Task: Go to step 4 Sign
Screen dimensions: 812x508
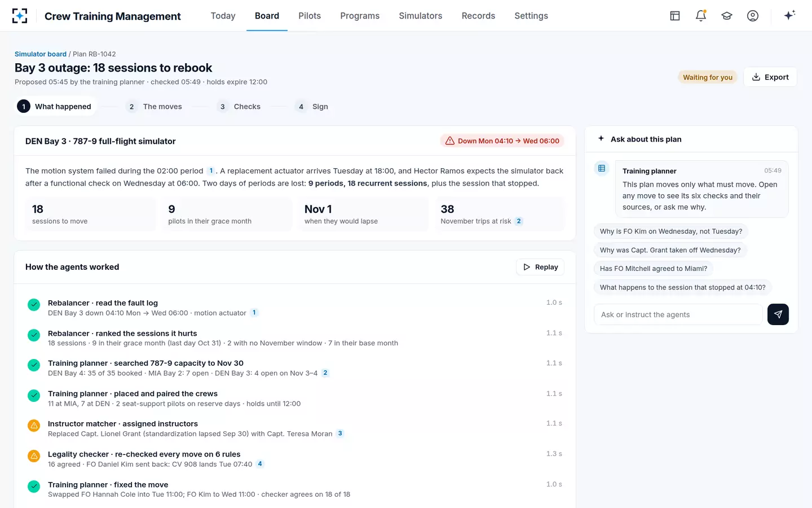Action: pyautogui.click(x=312, y=107)
